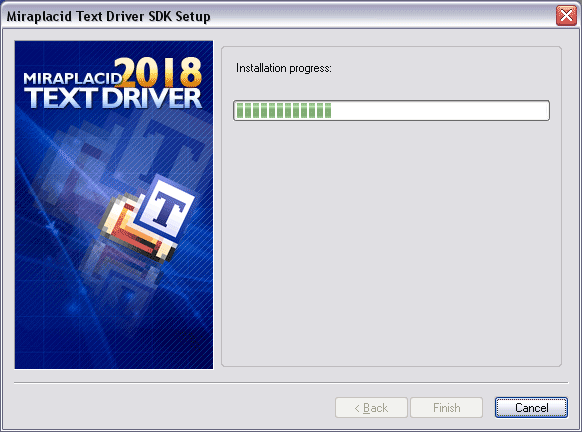Image resolution: width=582 pixels, height=432 pixels.
Task: Close the Setup window with red X
Action: 566,16
